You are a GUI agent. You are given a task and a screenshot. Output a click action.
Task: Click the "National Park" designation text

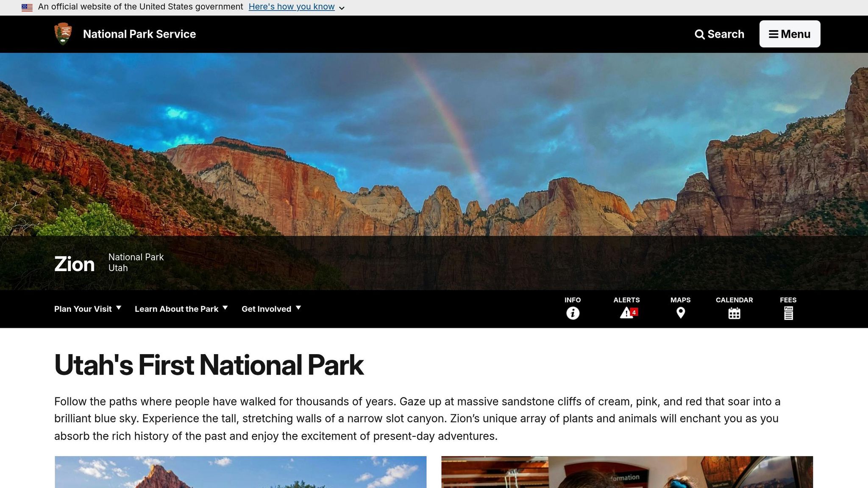pyautogui.click(x=136, y=257)
